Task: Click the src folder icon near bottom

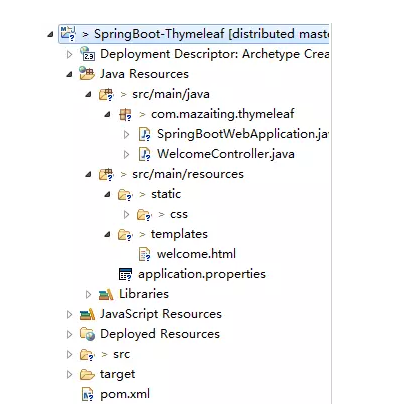Action: (87, 355)
